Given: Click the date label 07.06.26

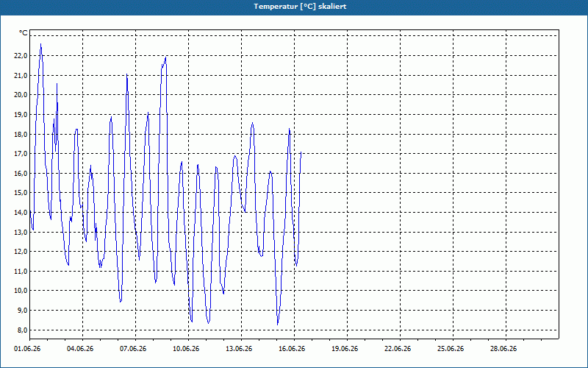Looking at the screenshot, I should (x=133, y=349).
